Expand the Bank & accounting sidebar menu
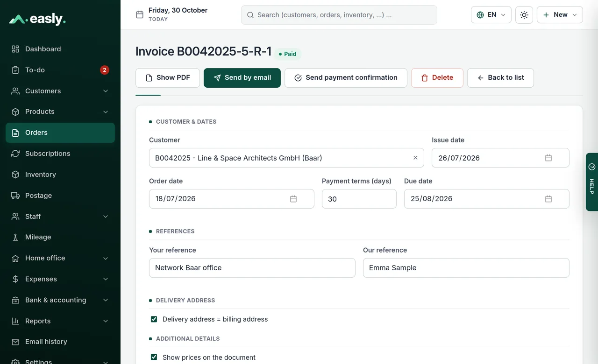Viewport: 598px width, 364px height. point(60,300)
